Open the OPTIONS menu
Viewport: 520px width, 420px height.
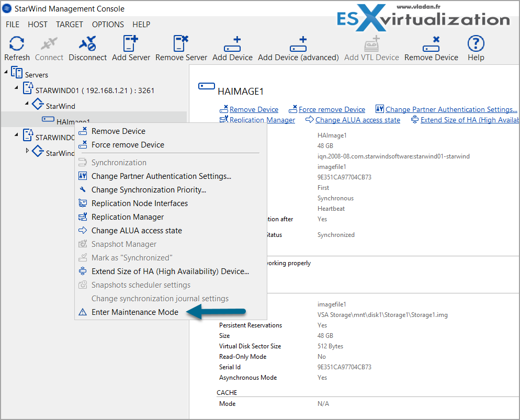108,25
